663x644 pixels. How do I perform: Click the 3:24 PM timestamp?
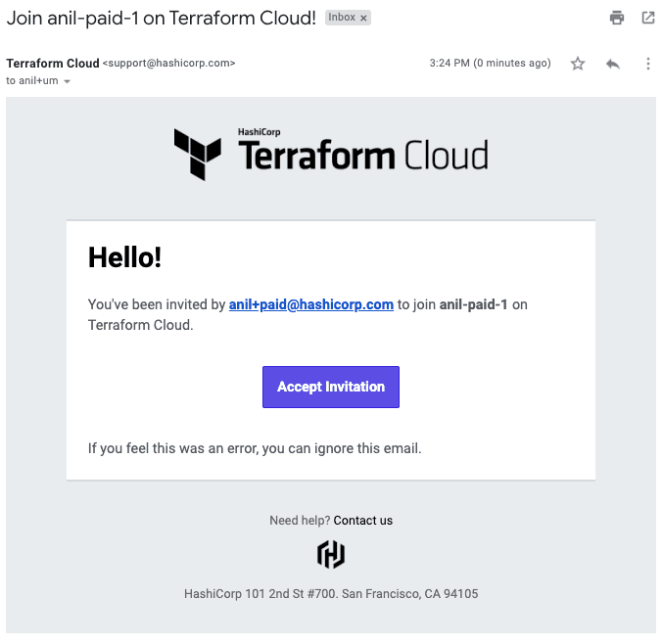[490, 64]
